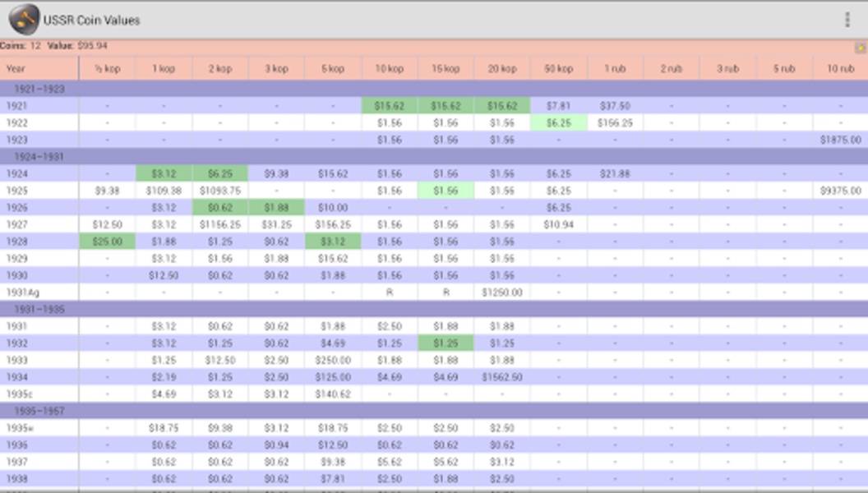Viewport: 868px width, 493px height.
Task: Select the $7.81 cell in 1938 row
Action: click(x=333, y=478)
